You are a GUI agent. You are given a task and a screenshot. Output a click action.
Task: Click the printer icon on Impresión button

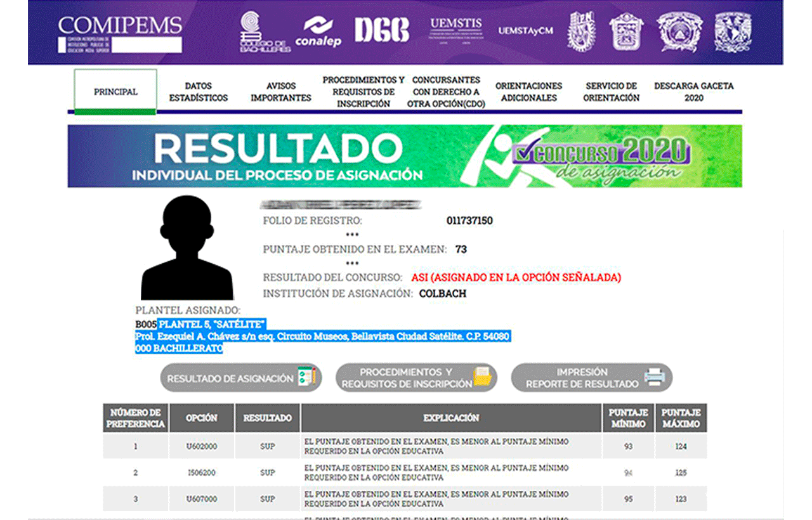[x=657, y=377]
